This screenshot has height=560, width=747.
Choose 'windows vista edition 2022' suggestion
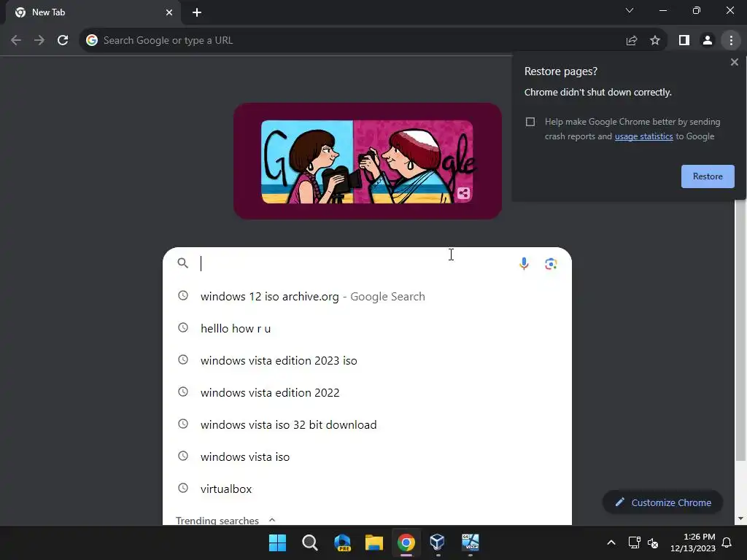point(368,392)
